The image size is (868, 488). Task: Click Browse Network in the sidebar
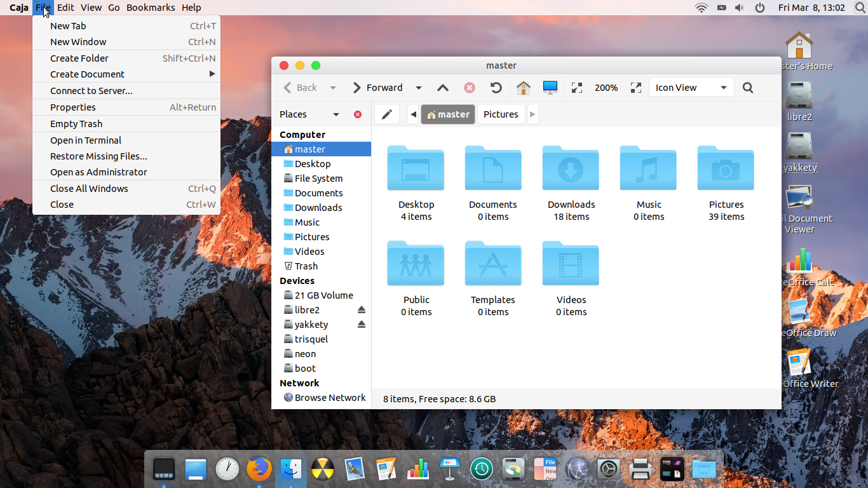coord(330,397)
